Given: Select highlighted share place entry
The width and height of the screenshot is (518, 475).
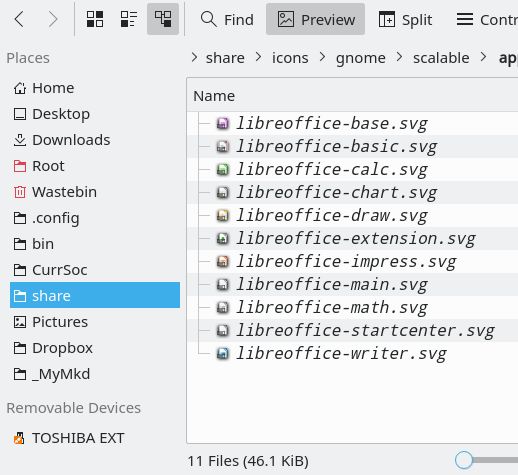Looking at the screenshot, I should pos(95,295).
